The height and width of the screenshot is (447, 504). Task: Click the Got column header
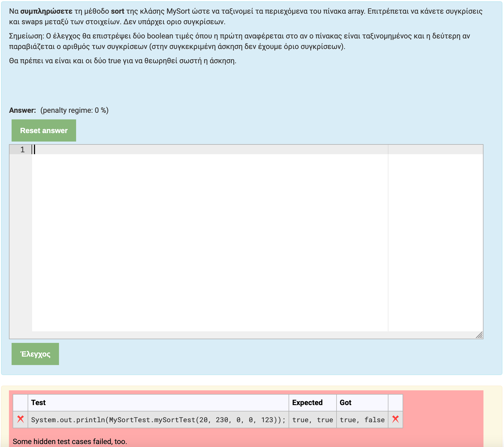(345, 402)
